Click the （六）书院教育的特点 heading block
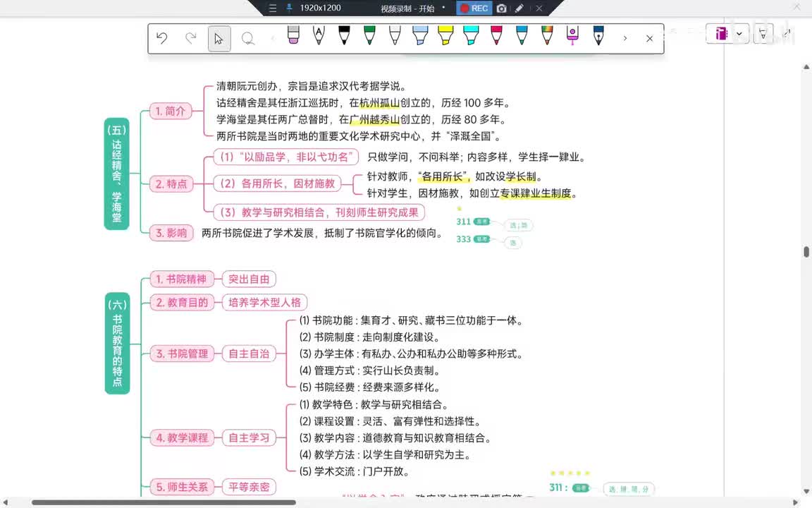 [117, 343]
